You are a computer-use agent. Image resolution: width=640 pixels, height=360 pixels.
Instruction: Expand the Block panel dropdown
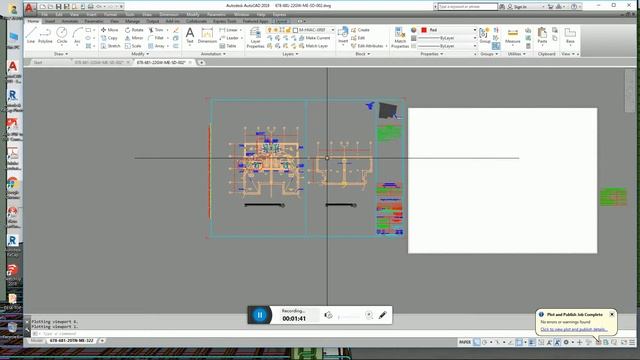[362, 54]
